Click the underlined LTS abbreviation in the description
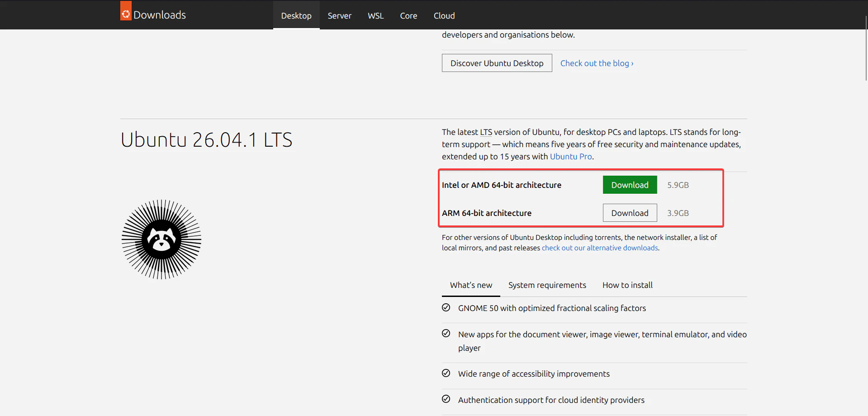 (486, 132)
